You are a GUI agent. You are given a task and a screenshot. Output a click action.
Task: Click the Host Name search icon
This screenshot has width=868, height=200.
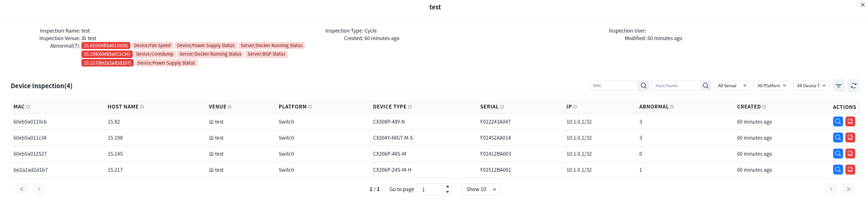706,86
